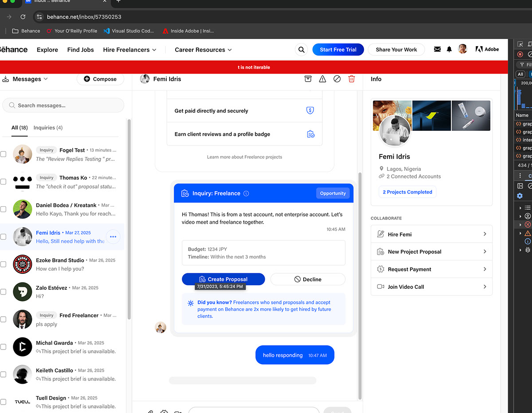The image size is (532, 413).
Task: Click the info icon beside Inquiry: Freelance
Action: click(246, 193)
